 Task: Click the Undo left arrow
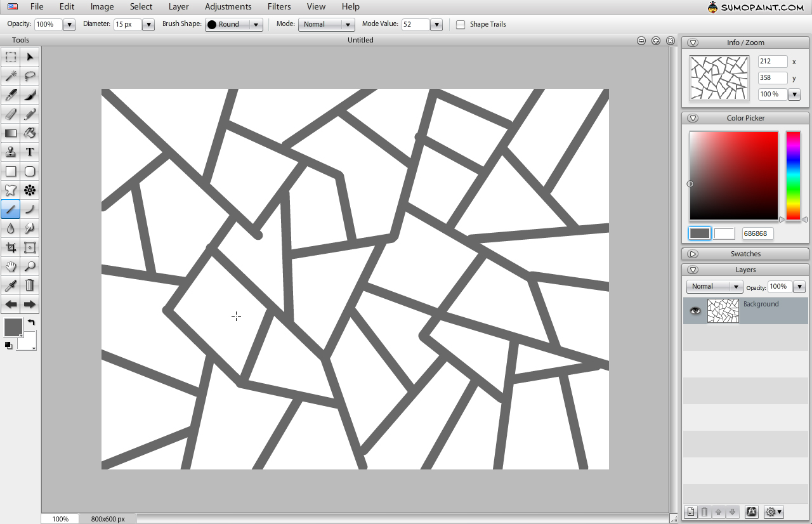[11, 305]
